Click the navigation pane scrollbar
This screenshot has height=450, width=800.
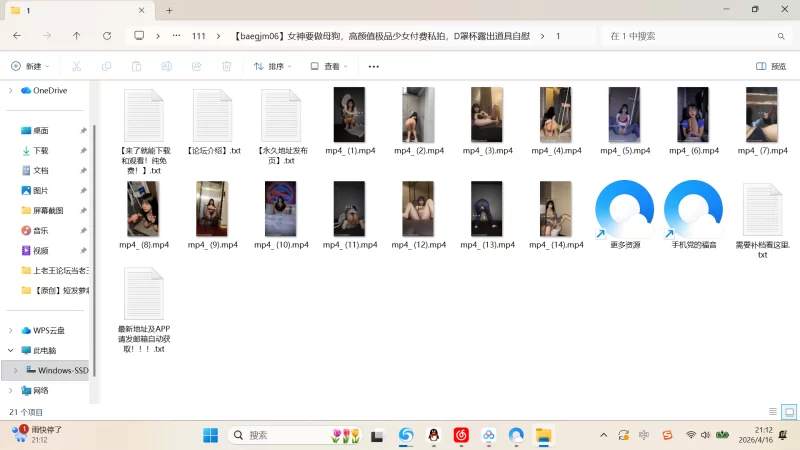[94, 200]
